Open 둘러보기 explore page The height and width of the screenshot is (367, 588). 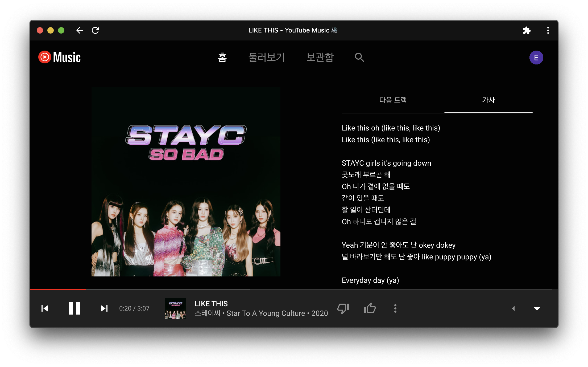[266, 57]
